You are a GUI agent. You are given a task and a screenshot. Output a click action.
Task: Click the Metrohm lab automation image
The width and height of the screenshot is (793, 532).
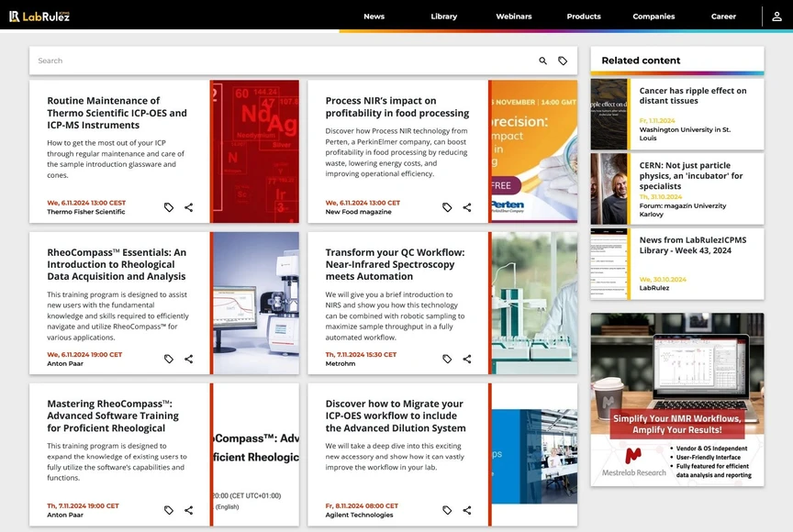point(534,303)
